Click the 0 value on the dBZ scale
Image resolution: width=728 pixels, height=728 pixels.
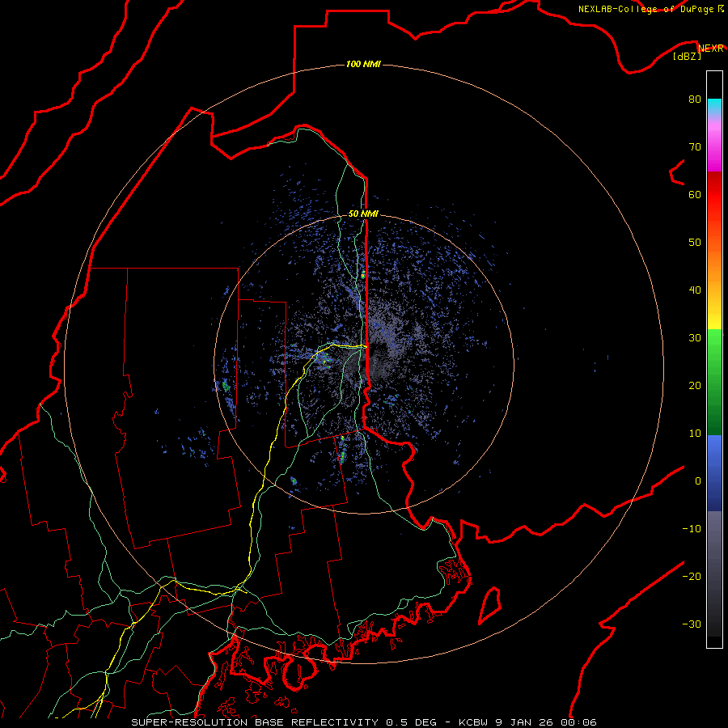698,481
